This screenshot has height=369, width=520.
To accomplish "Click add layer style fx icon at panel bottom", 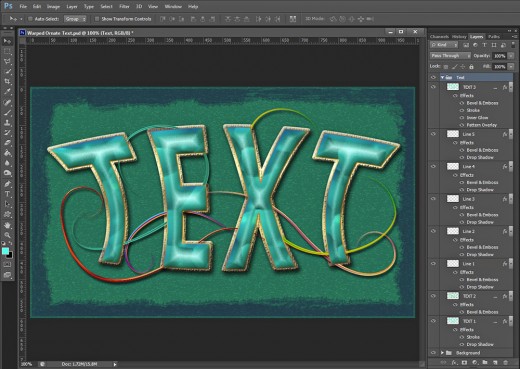I will [x=454, y=362].
